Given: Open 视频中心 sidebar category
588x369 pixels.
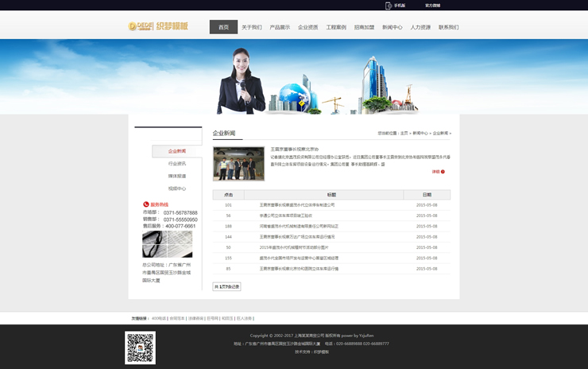Looking at the screenshot, I should point(176,188).
